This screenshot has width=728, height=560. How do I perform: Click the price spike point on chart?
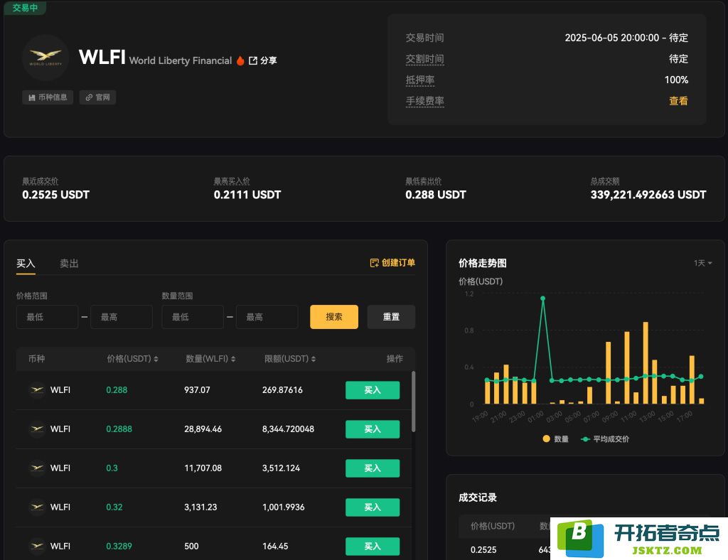[542, 298]
